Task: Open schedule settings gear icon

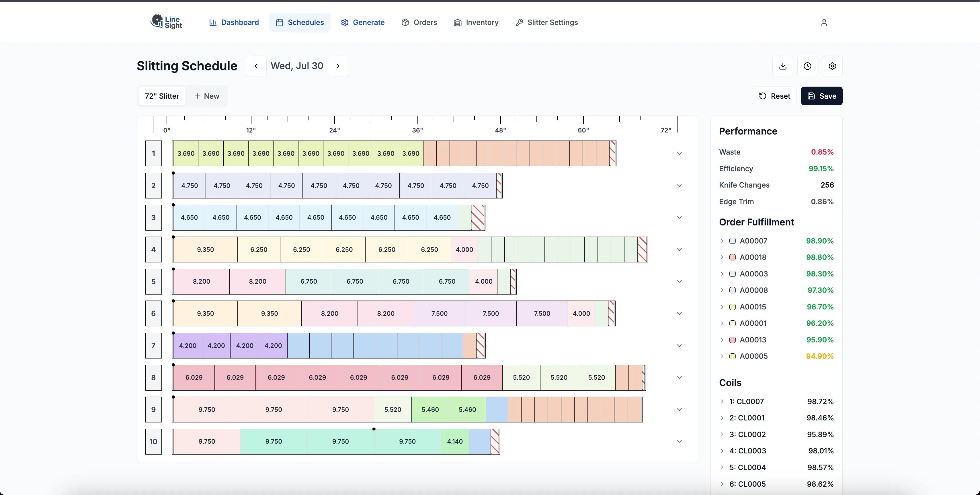Action: click(832, 66)
